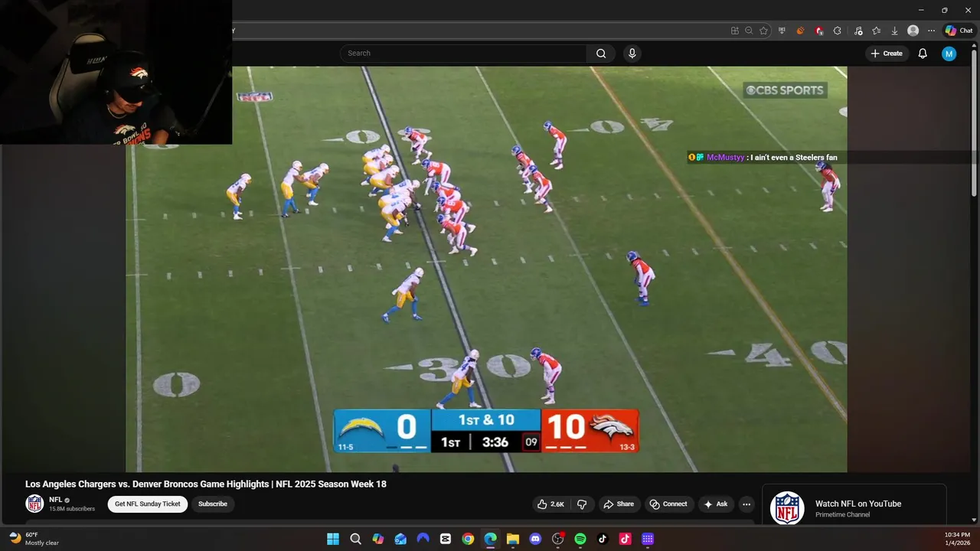Open Windows Start menu
Screen dimensions: 980x551
[333, 539]
